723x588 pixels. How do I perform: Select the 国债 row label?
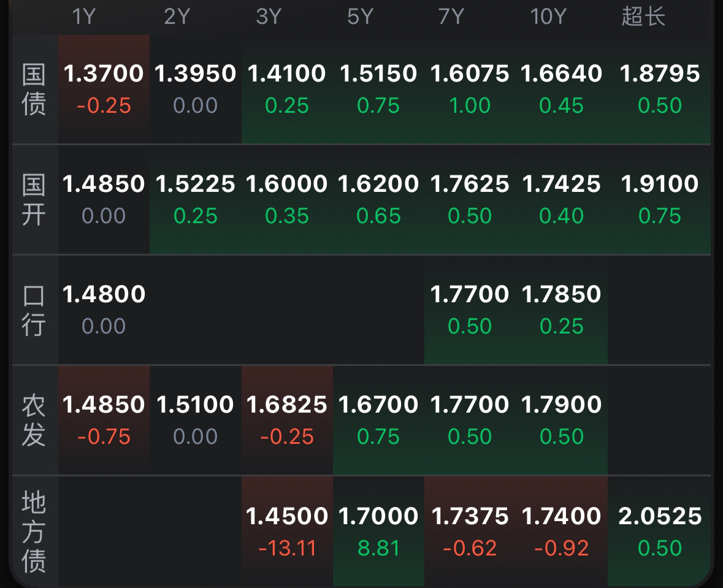pyautogui.click(x=34, y=90)
